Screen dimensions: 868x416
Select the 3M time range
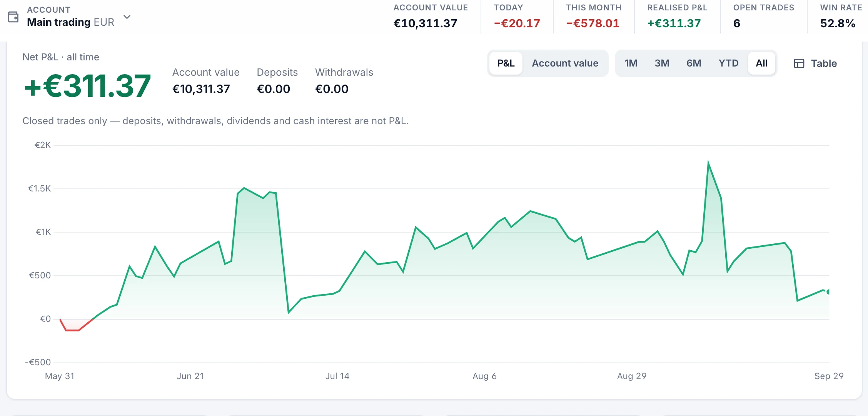click(662, 63)
